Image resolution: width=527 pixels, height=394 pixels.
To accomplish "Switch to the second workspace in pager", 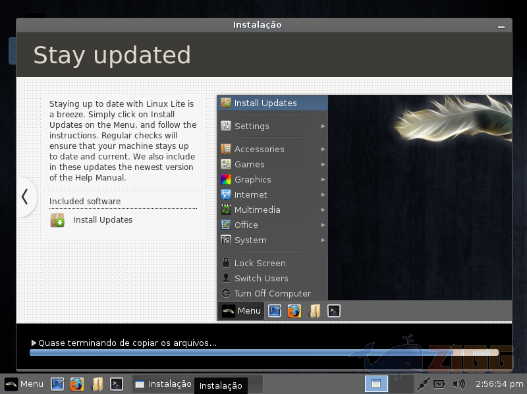I will coord(401,384).
